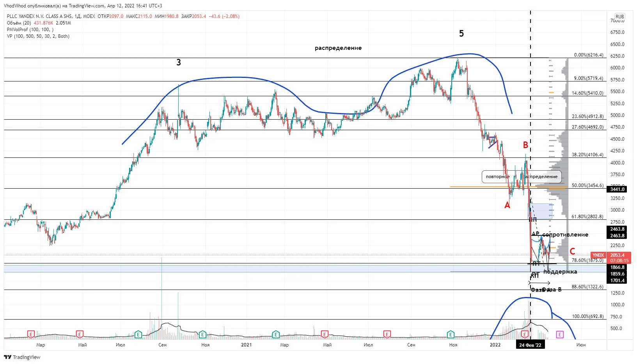The height and width of the screenshot is (364, 637).
Task: Click the red earnings marker beside 24 Фев '22
Action: pos(525,334)
